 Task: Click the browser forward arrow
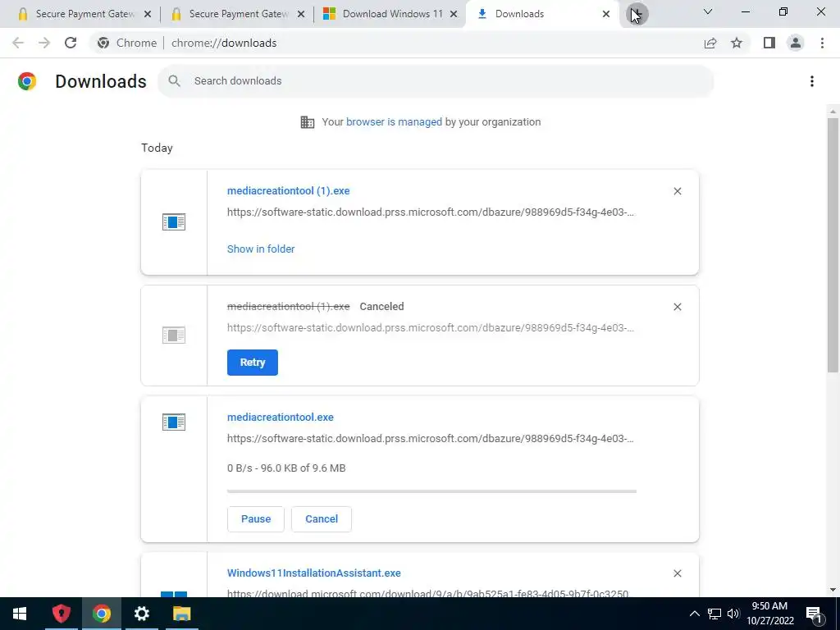point(44,43)
